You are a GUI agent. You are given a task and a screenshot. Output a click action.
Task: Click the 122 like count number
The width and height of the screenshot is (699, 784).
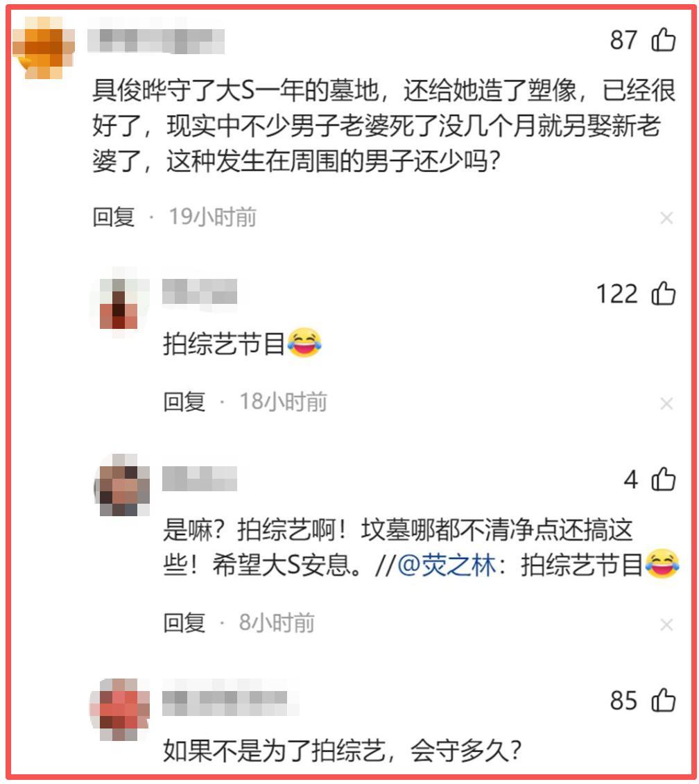tap(617, 293)
